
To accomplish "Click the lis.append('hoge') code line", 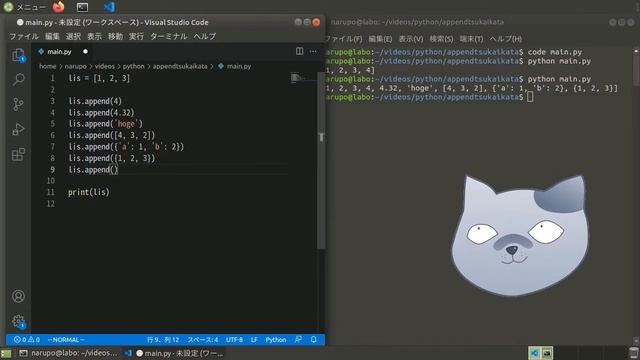I will [105, 124].
